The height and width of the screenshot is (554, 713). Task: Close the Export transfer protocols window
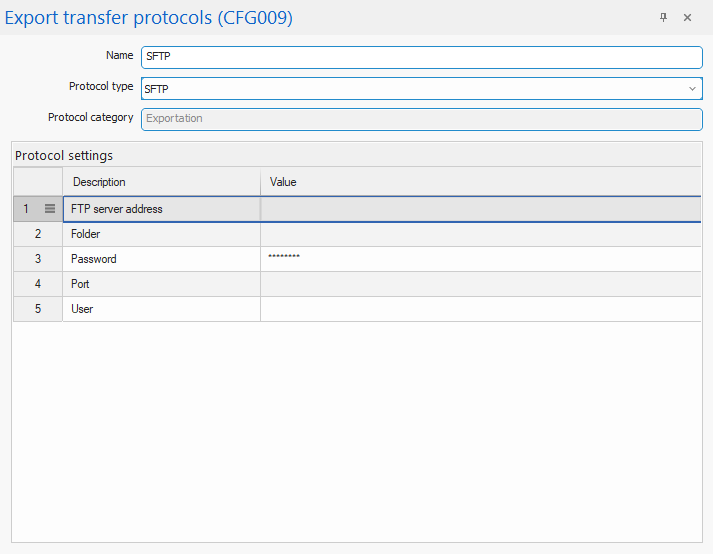point(687,18)
